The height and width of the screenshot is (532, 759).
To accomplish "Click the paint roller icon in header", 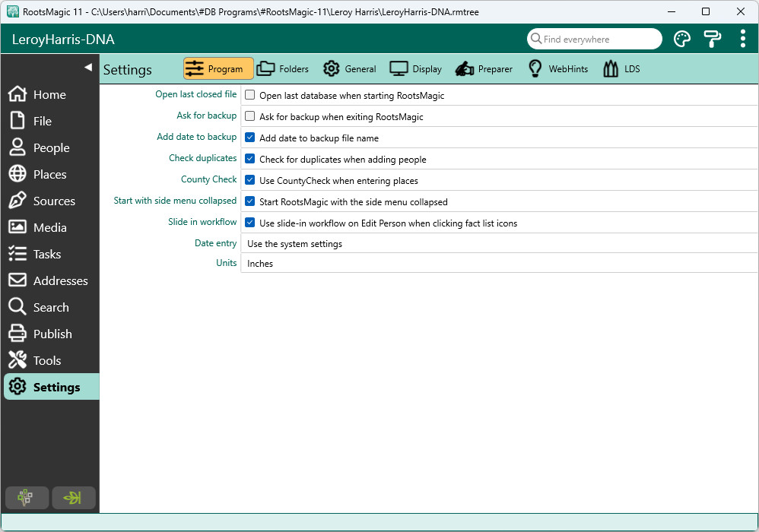I will click(x=712, y=40).
